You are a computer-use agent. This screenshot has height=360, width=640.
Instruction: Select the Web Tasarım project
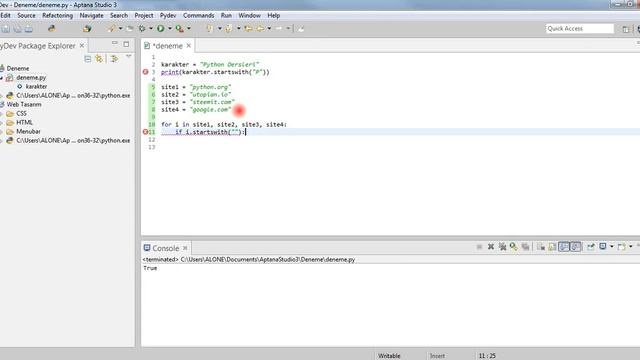point(24,104)
